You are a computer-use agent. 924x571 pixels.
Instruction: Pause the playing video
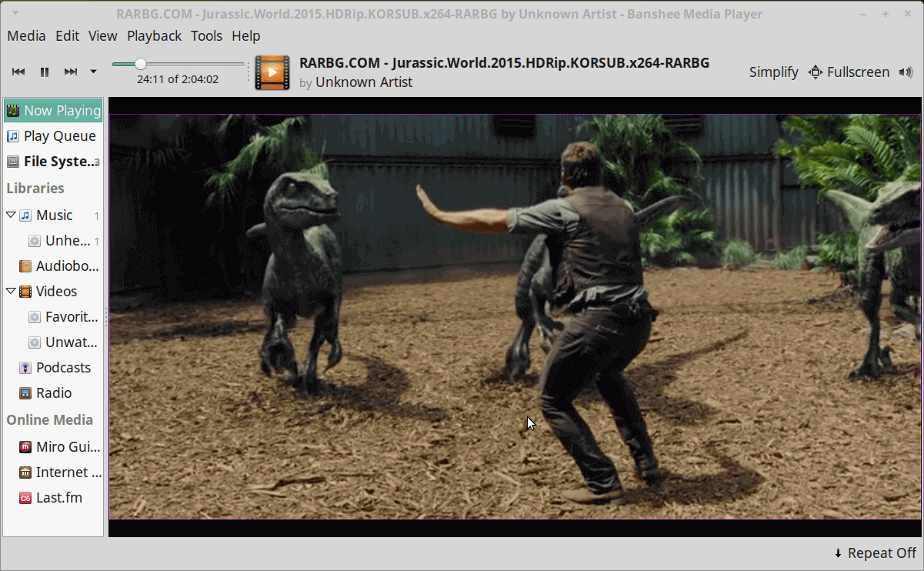45,72
